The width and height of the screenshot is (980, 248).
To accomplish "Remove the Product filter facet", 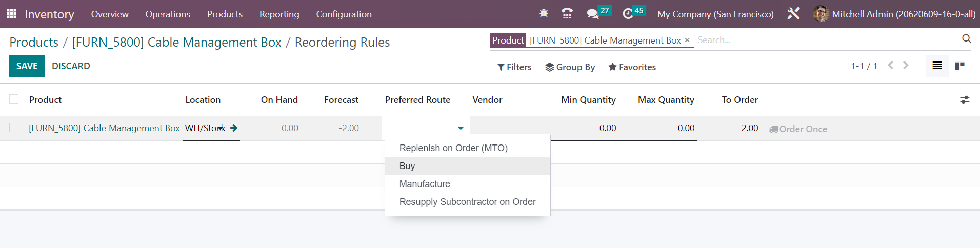I will point(687,40).
